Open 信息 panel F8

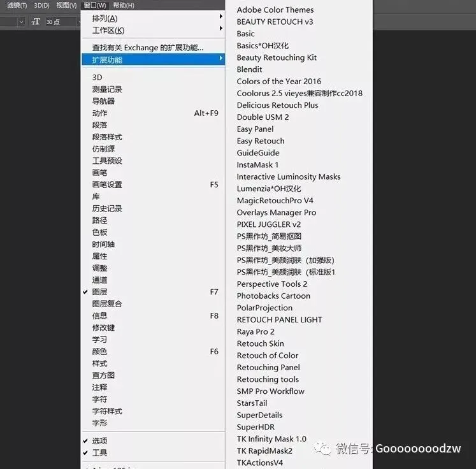(154, 315)
